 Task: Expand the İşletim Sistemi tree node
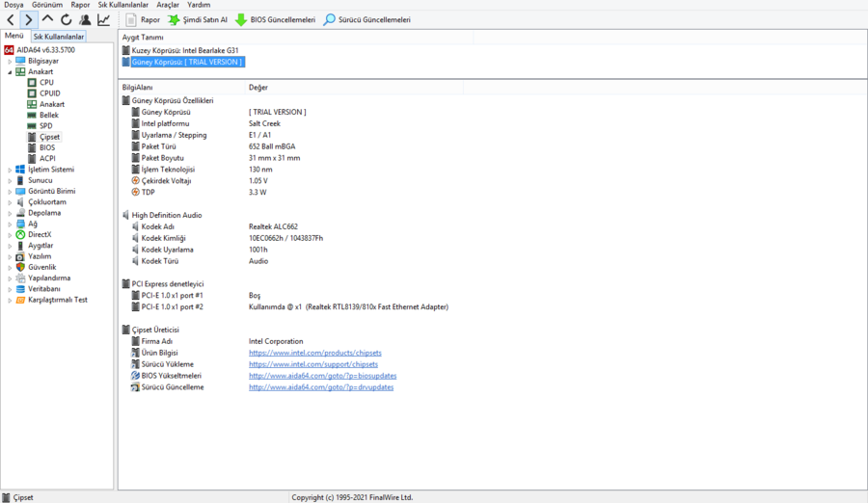coord(10,170)
